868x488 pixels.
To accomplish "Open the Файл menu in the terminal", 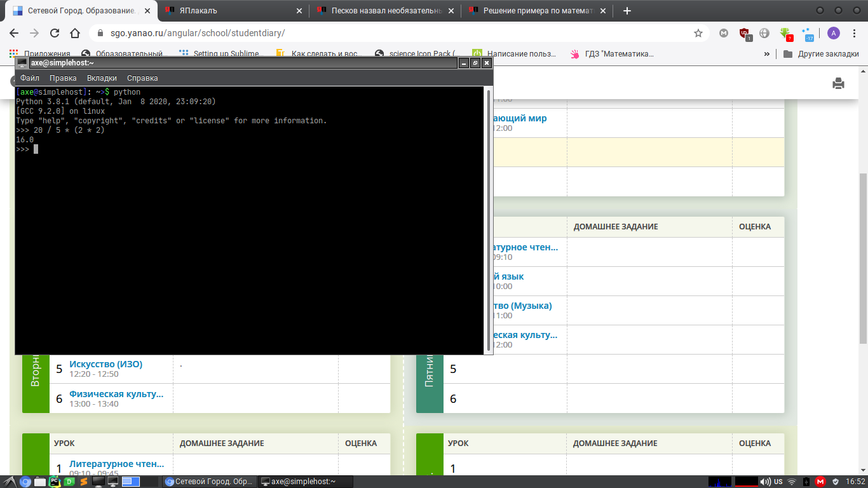I will pos(30,78).
